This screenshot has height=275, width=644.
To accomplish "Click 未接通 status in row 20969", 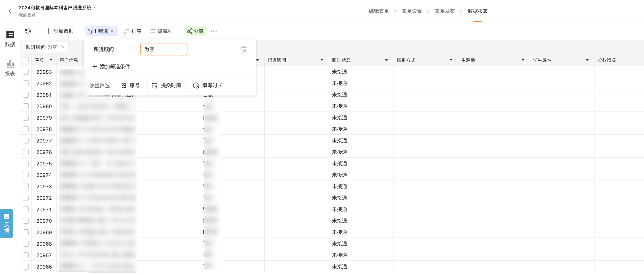I will [x=339, y=232].
